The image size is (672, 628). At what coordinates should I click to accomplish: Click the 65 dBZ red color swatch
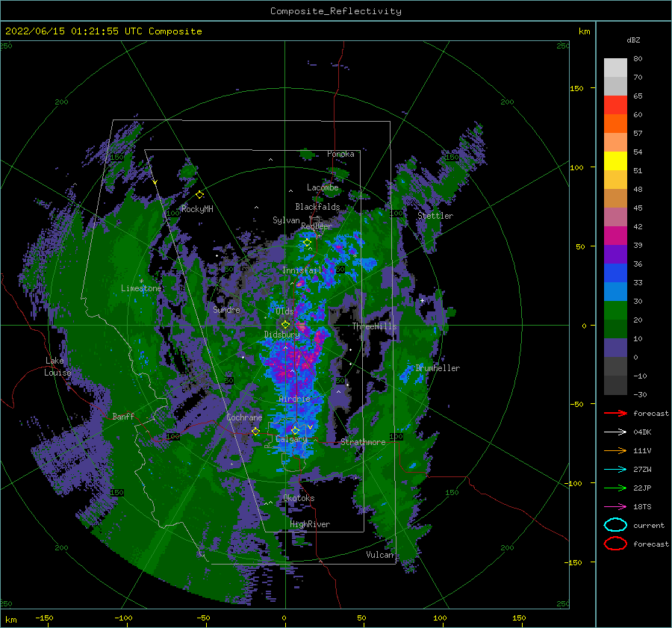coord(615,105)
